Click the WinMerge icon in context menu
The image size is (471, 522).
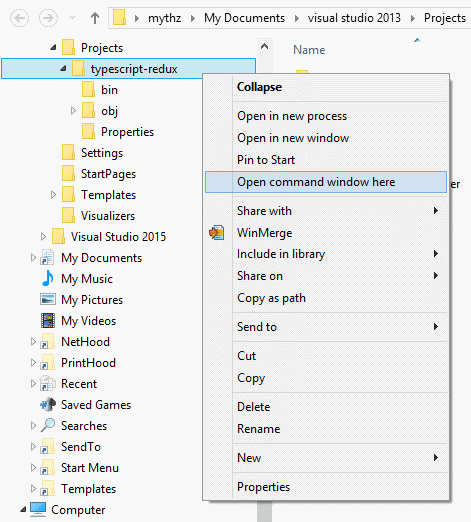[217, 233]
